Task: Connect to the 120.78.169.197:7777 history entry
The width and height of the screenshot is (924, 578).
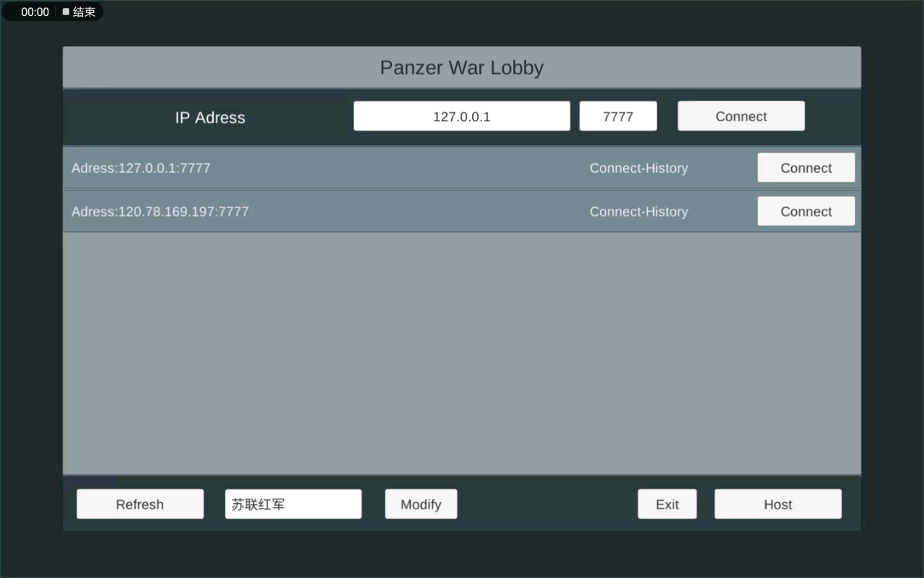Action: (x=806, y=211)
